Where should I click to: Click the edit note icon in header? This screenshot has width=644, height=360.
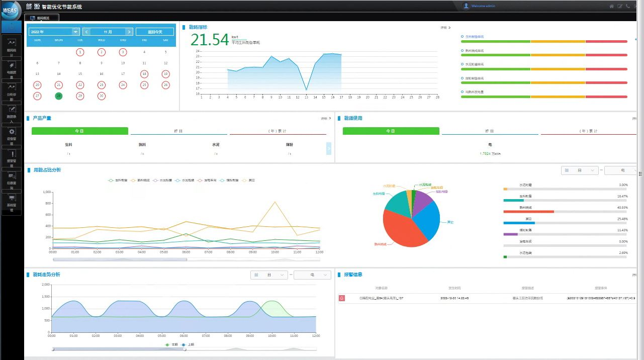(x=619, y=6)
